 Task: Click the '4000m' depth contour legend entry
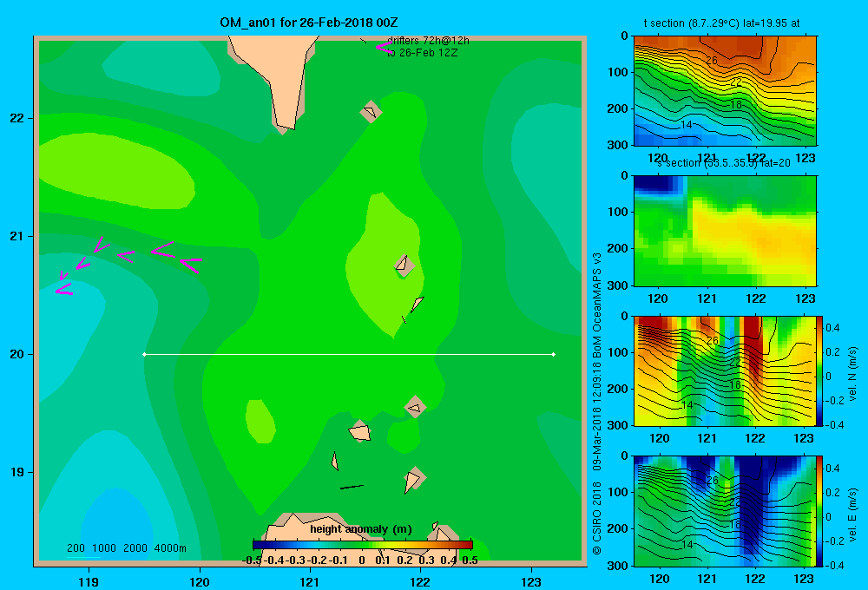[x=170, y=548]
